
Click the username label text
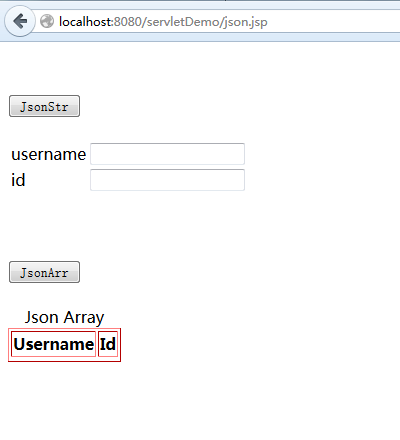click(x=49, y=154)
